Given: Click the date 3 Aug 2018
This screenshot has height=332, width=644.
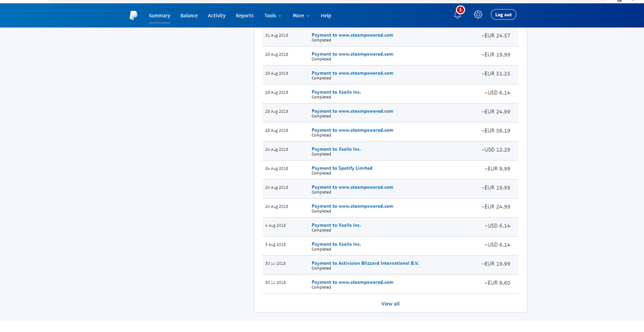Looking at the screenshot, I should tap(275, 244).
